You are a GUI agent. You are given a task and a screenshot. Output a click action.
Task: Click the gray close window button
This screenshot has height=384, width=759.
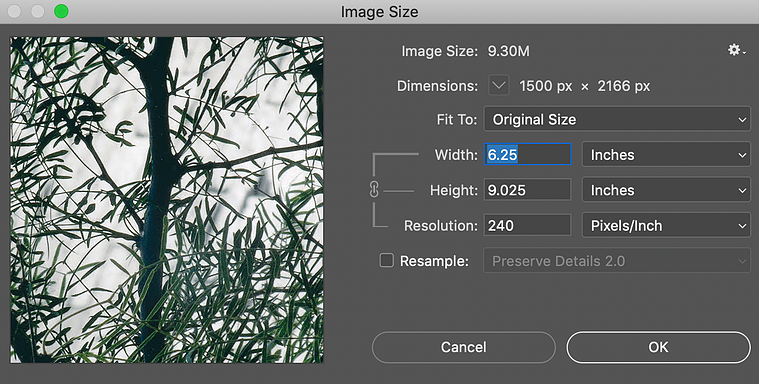(15, 11)
